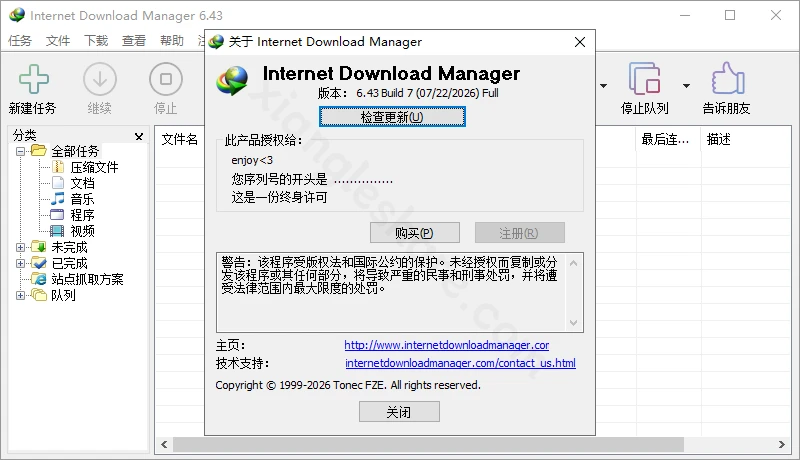Click horizontal scrollbar left arrow
The image size is (800, 460).
[x=164, y=444]
